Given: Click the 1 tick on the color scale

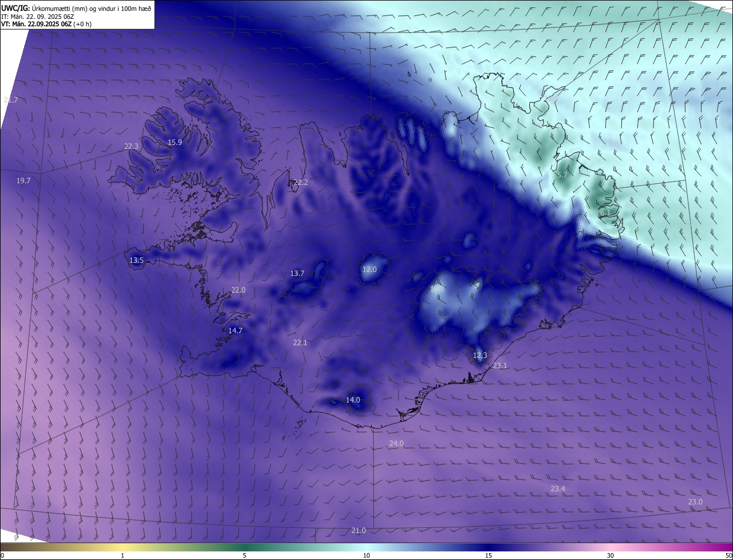Looking at the screenshot, I should (123, 555).
